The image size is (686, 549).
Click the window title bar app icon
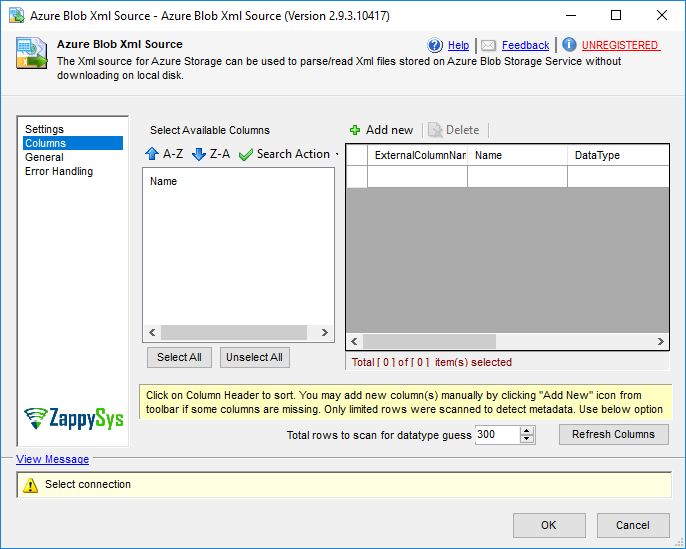17,15
